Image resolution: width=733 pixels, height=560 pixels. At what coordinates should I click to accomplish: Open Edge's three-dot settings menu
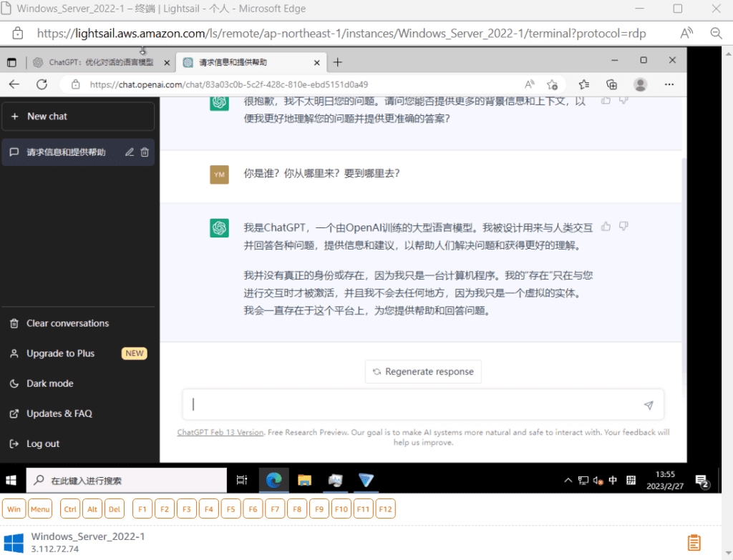click(669, 84)
